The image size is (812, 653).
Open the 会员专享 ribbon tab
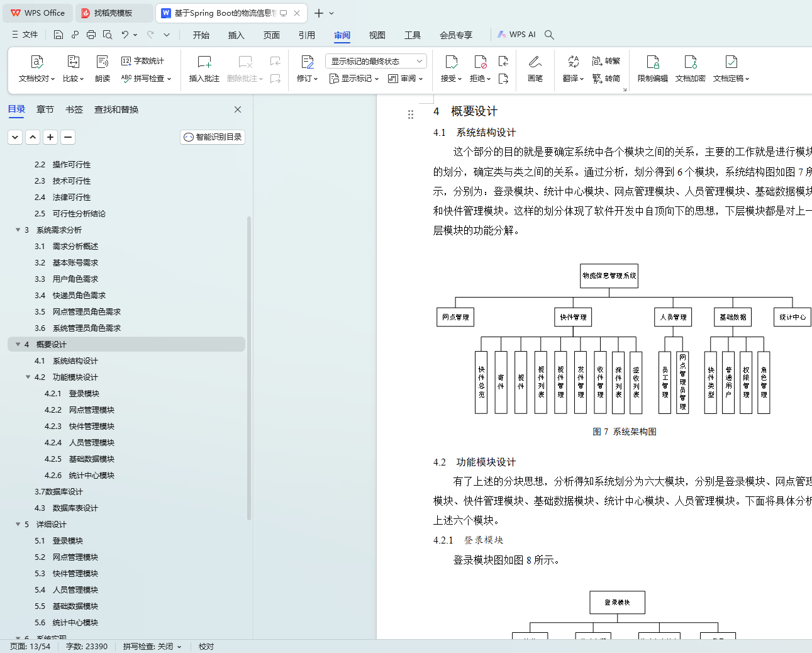pos(456,35)
